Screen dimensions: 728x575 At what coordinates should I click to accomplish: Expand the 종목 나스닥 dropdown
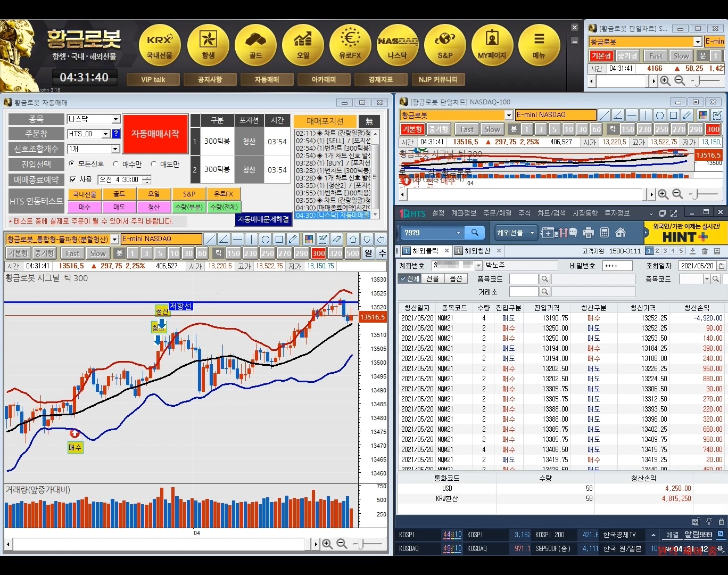(x=115, y=119)
